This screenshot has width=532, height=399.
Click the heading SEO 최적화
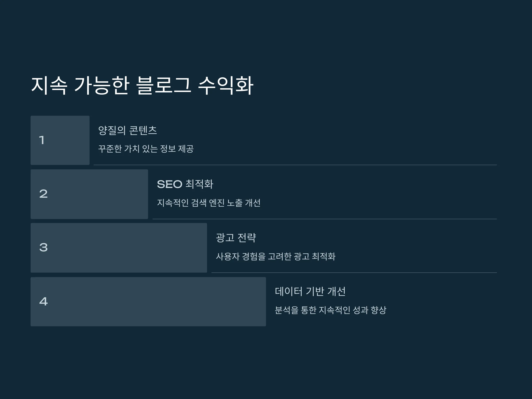coord(185,184)
